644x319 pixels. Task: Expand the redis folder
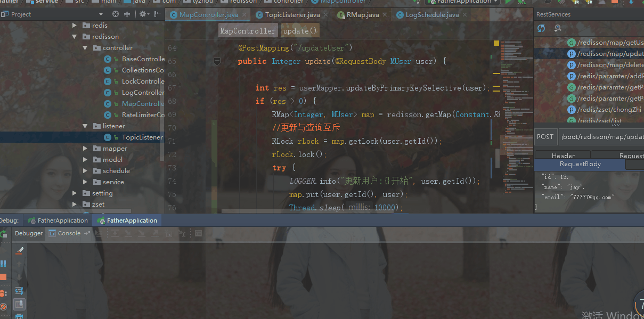[x=76, y=25]
